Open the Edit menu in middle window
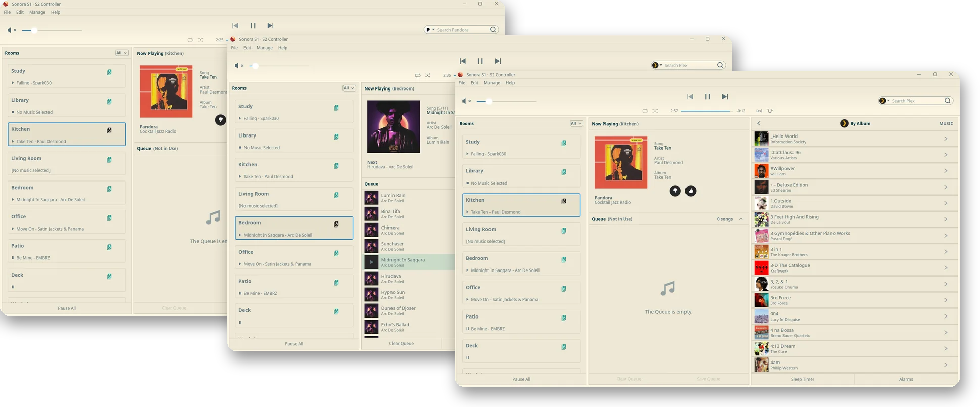 click(x=247, y=48)
